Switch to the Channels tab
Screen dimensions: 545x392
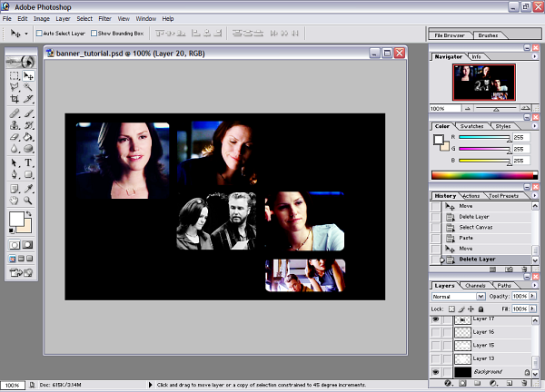point(475,286)
